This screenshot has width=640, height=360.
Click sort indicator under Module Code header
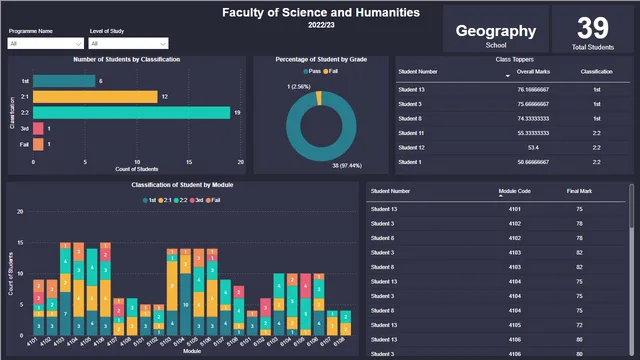501,196
